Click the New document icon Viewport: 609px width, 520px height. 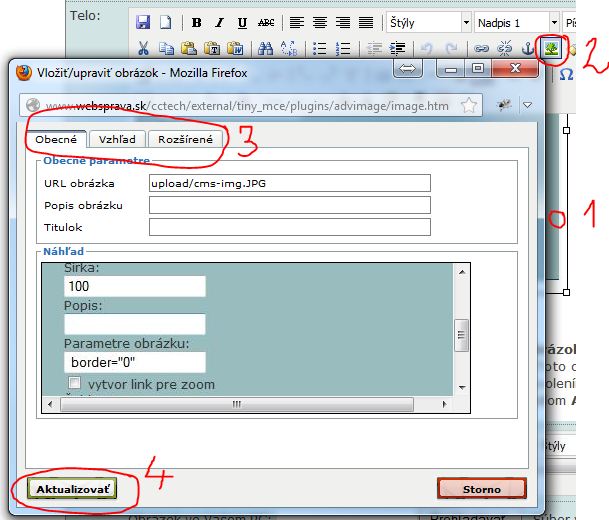tap(166, 23)
